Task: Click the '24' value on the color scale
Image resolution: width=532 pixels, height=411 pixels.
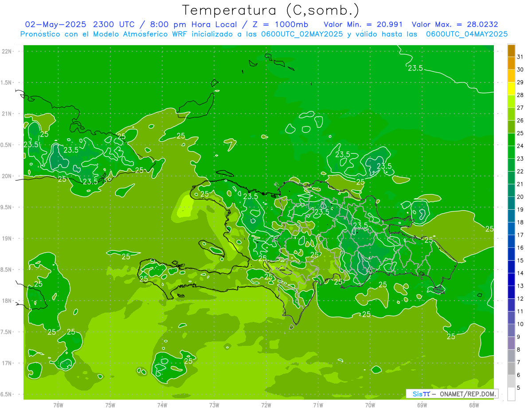Action: [x=520, y=146]
